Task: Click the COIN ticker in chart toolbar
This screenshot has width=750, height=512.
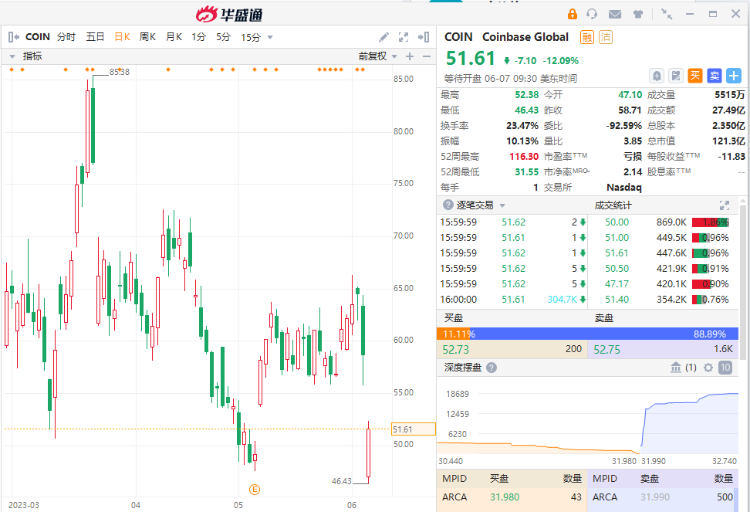Action: pyautogui.click(x=37, y=37)
